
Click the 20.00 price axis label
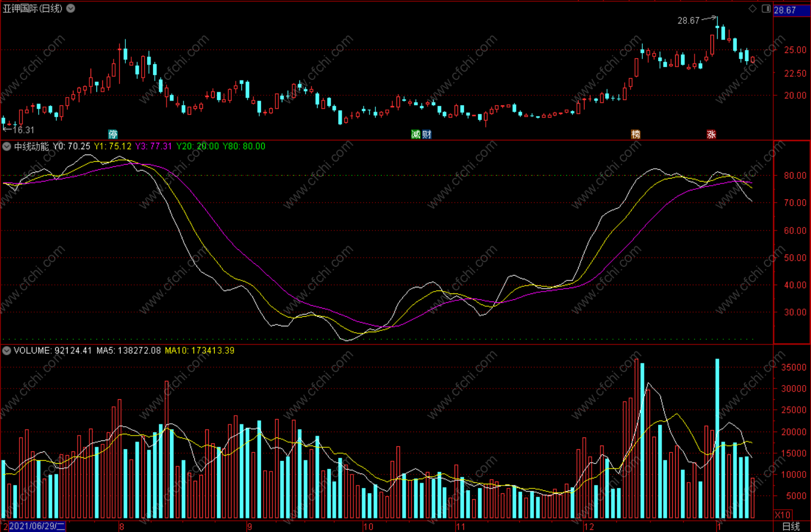[x=795, y=95]
